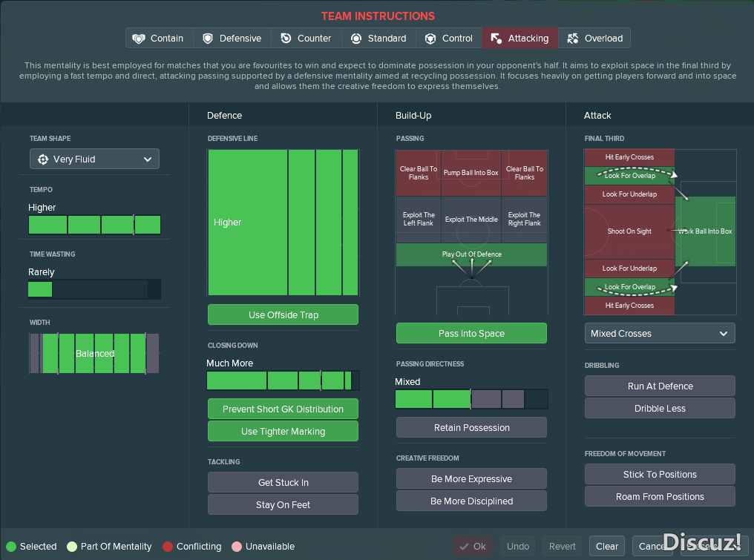The height and width of the screenshot is (560, 754).
Task: Click the circular arrow icon on Counter
Action: 286,39
